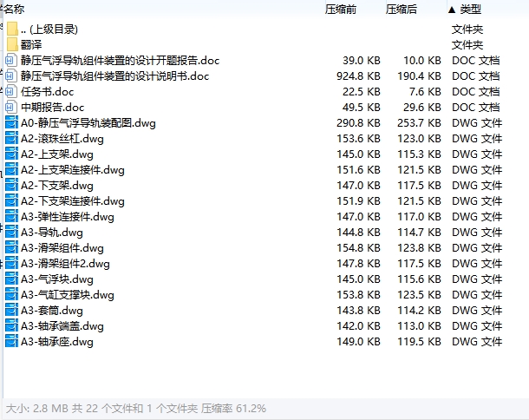
Task: Select file A3-轴承端盖.dwg
Action: click(x=62, y=325)
